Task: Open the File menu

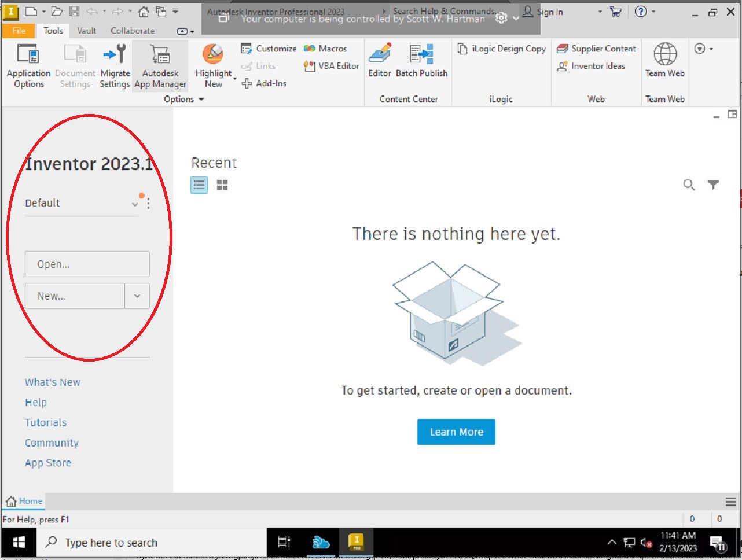Action: click(x=18, y=31)
